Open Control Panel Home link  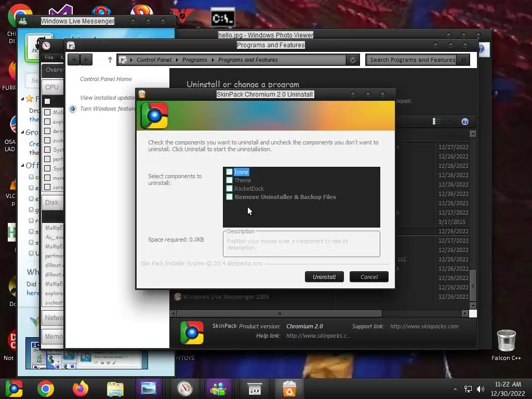(106, 79)
